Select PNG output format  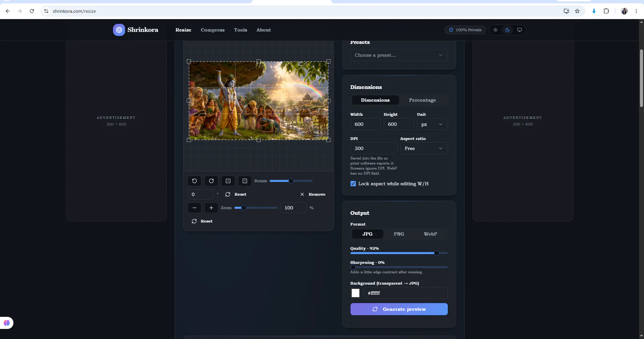[399, 234]
